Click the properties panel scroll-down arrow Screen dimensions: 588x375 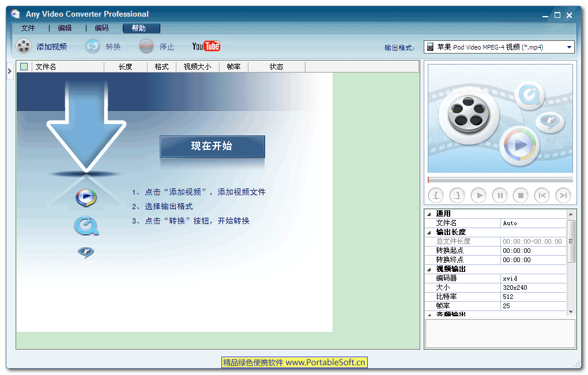click(x=571, y=312)
